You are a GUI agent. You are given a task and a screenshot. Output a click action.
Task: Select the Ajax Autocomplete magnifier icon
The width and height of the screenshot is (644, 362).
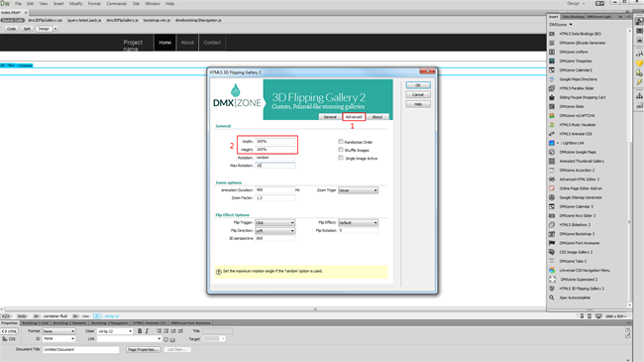click(552, 298)
